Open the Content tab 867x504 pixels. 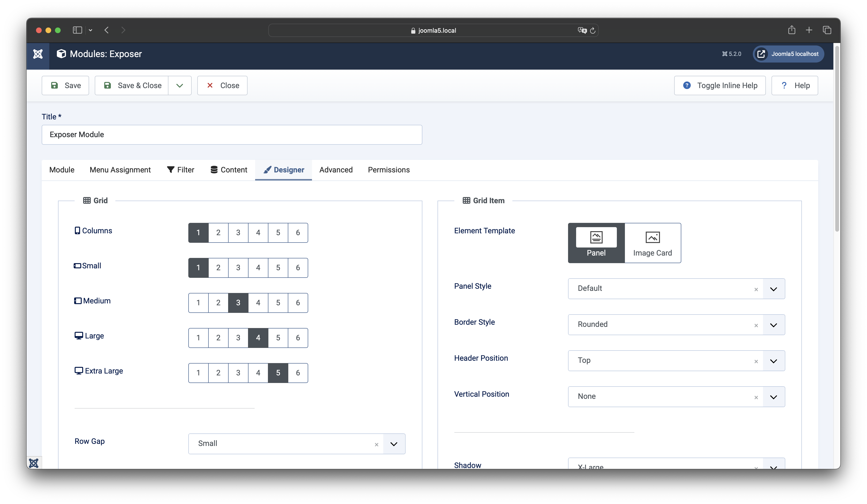coord(229,170)
